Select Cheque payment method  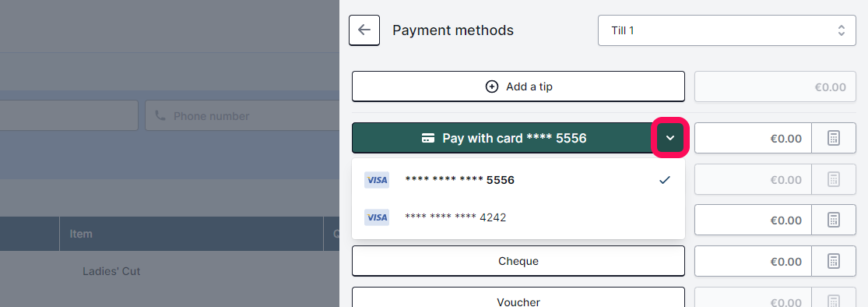tap(518, 261)
